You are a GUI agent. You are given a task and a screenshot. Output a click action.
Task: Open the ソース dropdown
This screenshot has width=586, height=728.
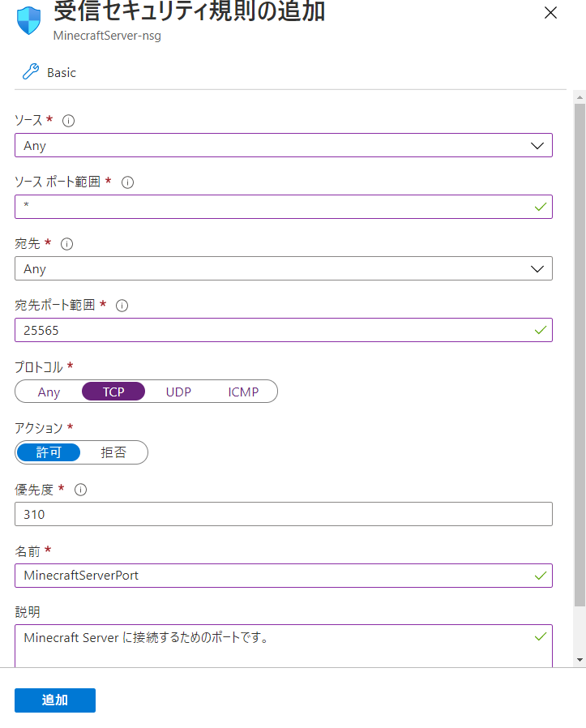coord(537,145)
